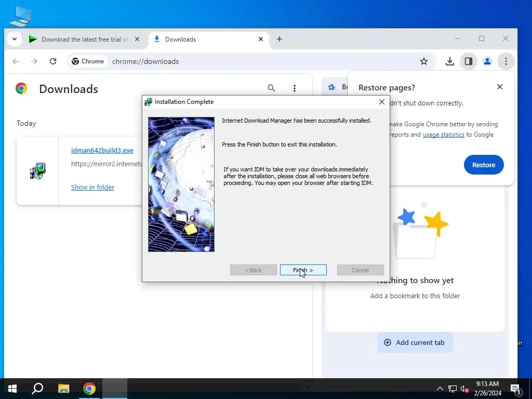Click the This PC desktop icon

(x=21, y=16)
